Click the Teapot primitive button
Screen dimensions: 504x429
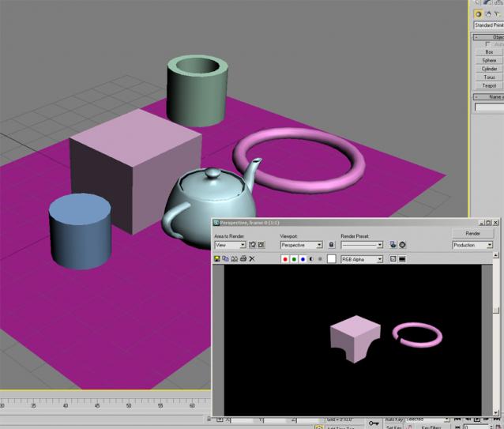(489, 86)
